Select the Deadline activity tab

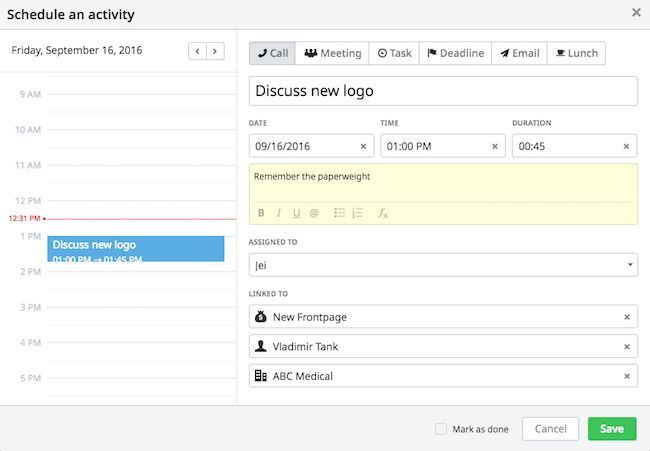[x=455, y=53]
